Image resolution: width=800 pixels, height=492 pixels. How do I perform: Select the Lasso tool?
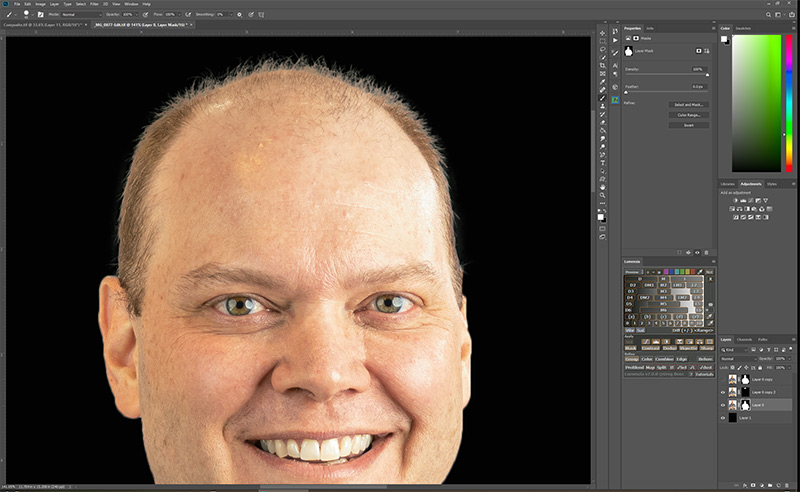[x=603, y=50]
